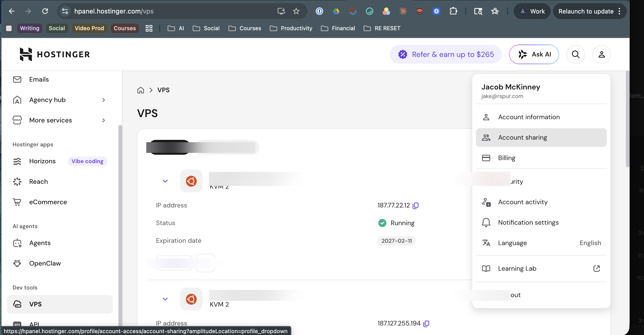Click the Running status text
644x335 pixels.
403,223
